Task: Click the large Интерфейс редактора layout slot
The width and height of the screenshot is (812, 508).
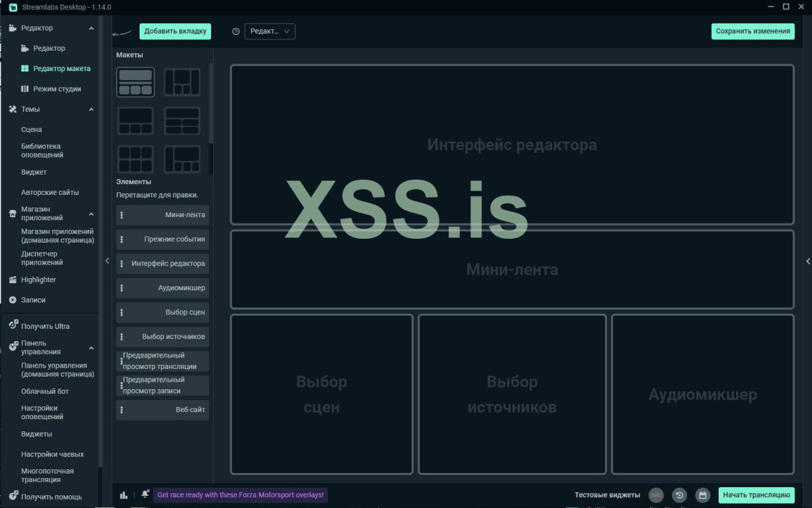Action: (512, 145)
